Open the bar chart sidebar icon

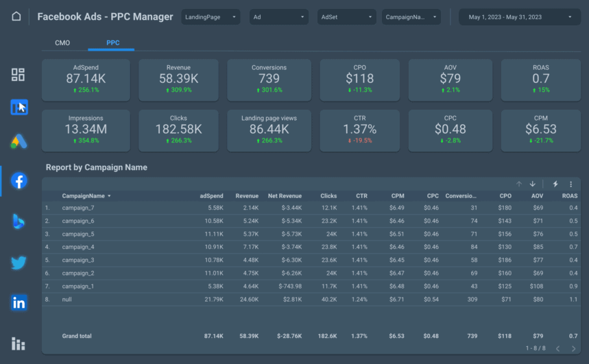(18, 343)
